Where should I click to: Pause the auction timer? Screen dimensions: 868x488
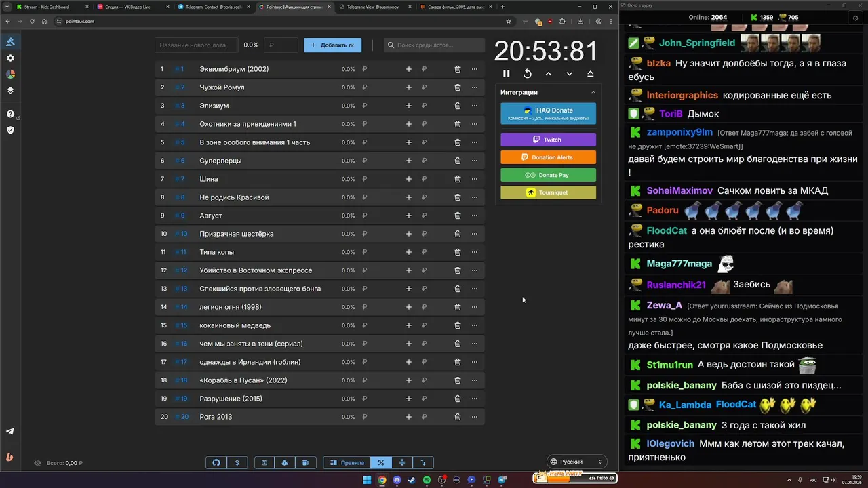pos(506,74)
